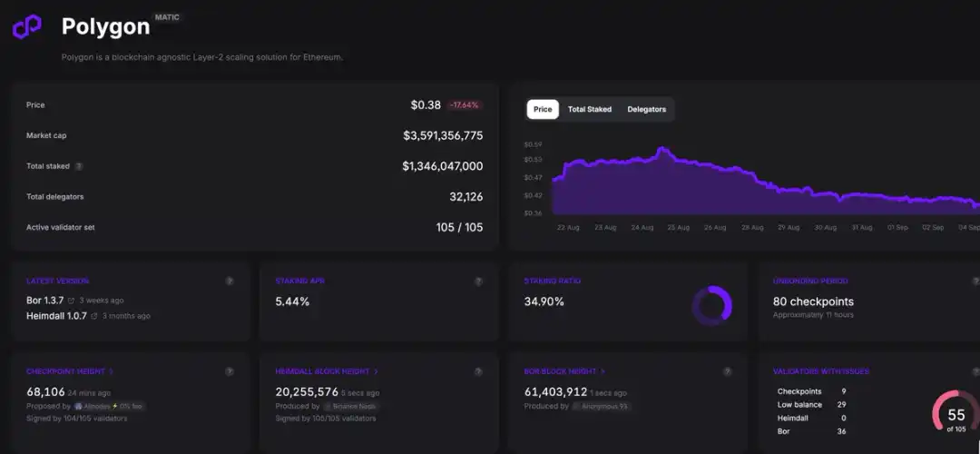Open the Bor 1.3.7 external link icon

click(72, 301)
